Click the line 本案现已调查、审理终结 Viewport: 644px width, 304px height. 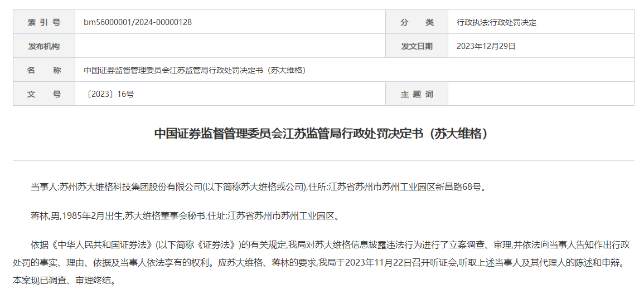pos(63,281)
